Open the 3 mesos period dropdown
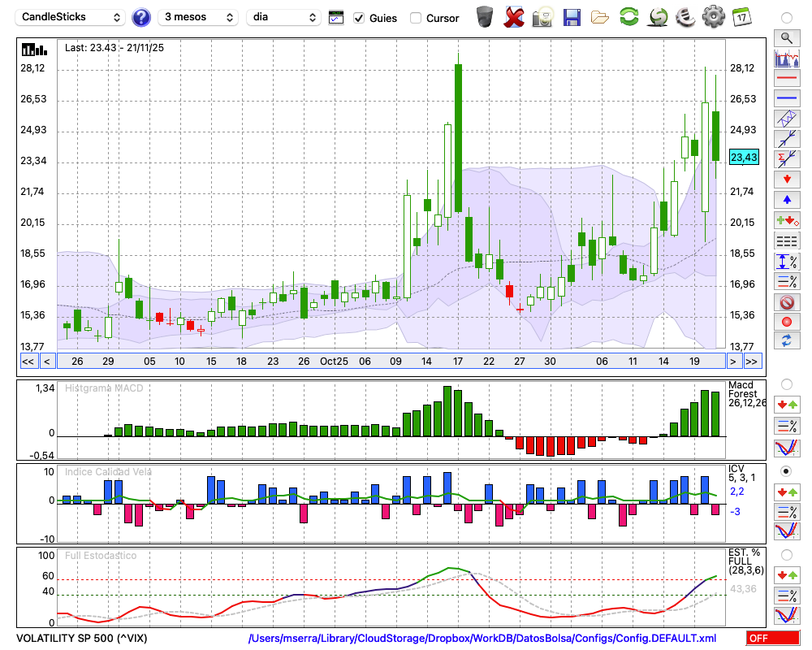Screen dimensions: 812x650 tap(197, 17)
